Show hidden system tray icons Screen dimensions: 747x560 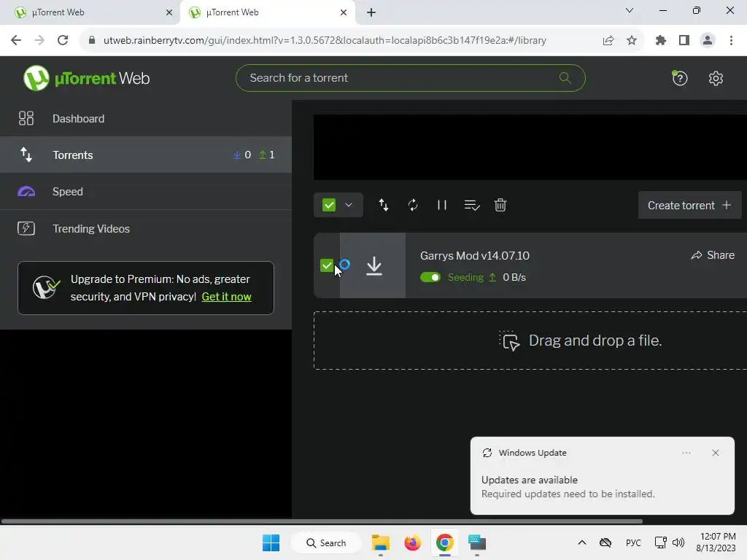581,542
